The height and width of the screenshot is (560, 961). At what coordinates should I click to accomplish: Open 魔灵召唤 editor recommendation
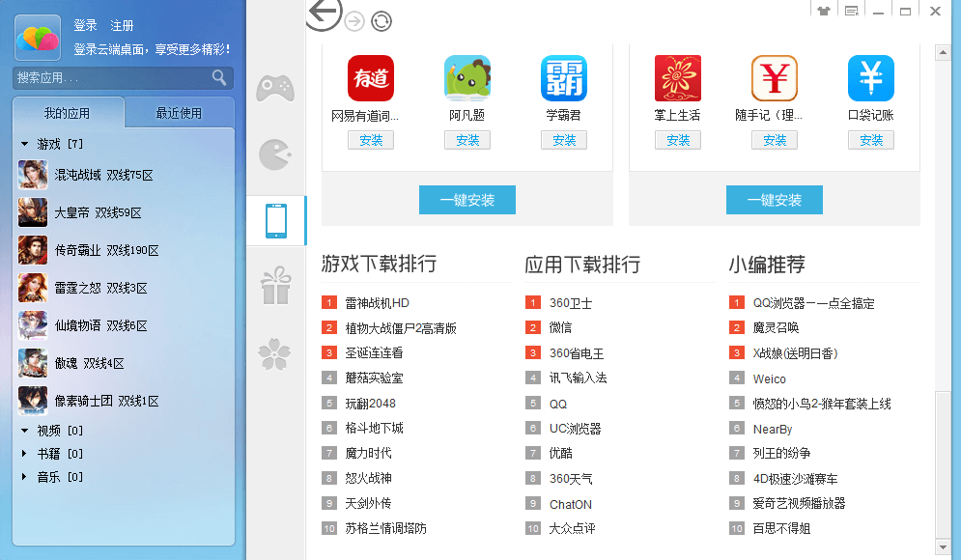tap(776, 327)
